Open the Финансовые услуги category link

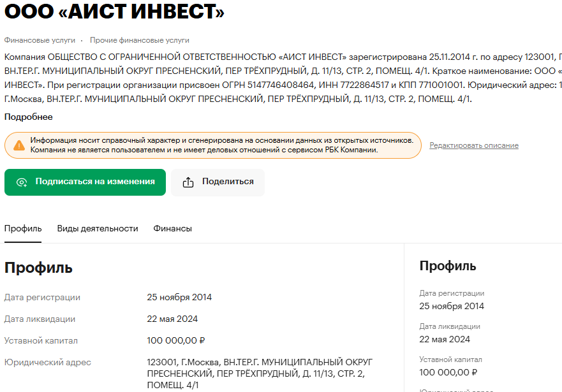pyautogui.click(x=40, y=40)
